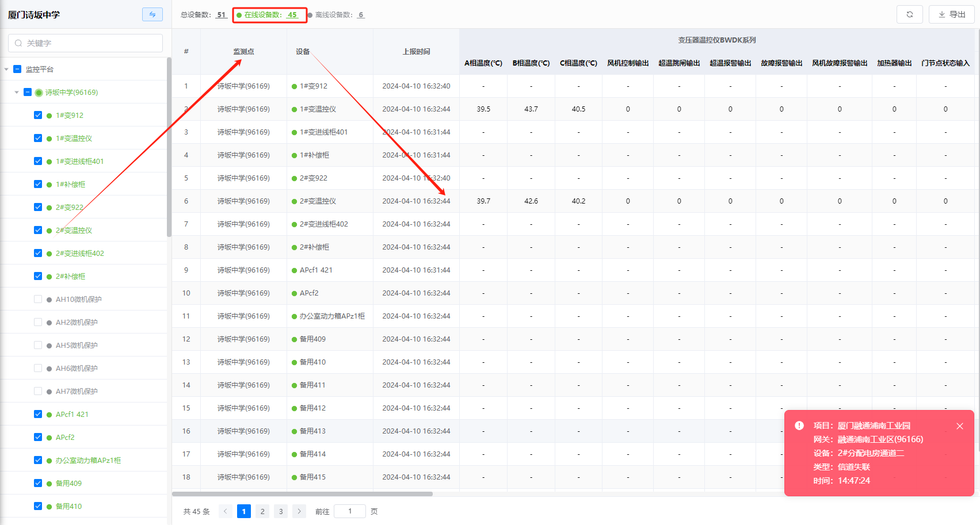Click the 加热器输出 column header
Screen dimensions: 980x525
(x=894, y=63)
